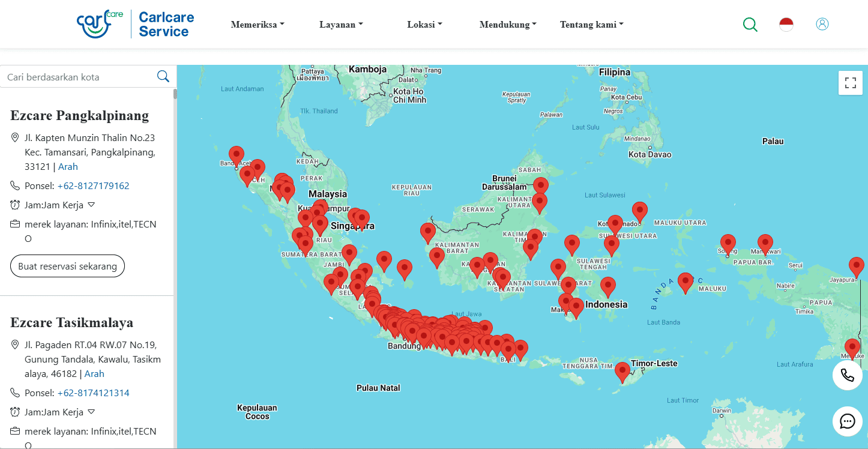Click the map pin at Kalimantan Barat coast
Viewport: 868px width, 449px height.
(427, 234)
